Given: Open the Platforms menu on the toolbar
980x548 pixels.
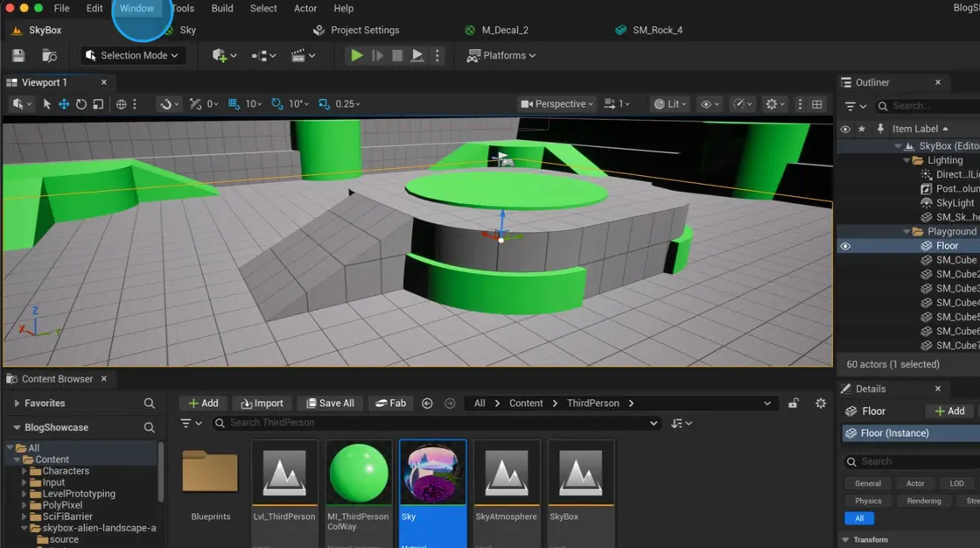Looking at the screenshot, I should 500,55.
